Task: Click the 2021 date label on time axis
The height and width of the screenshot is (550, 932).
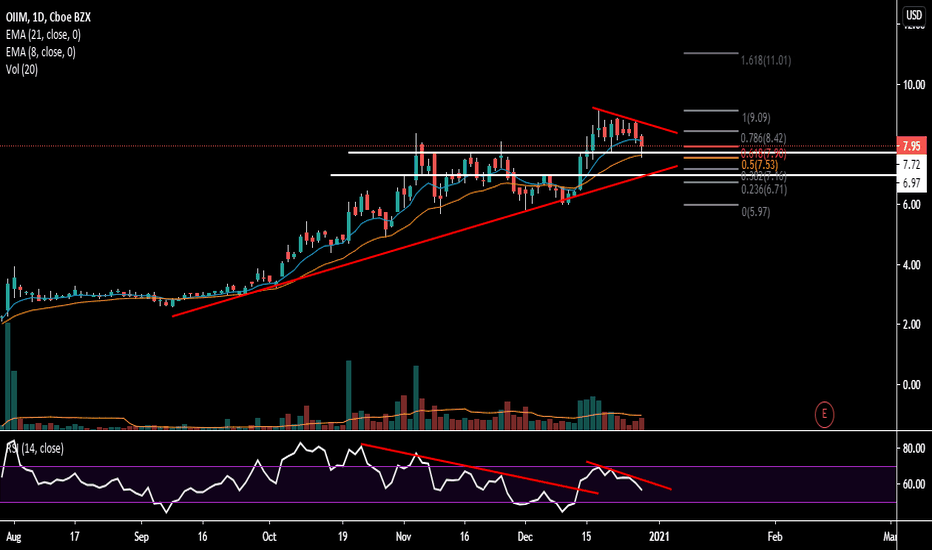Action: 659,536
